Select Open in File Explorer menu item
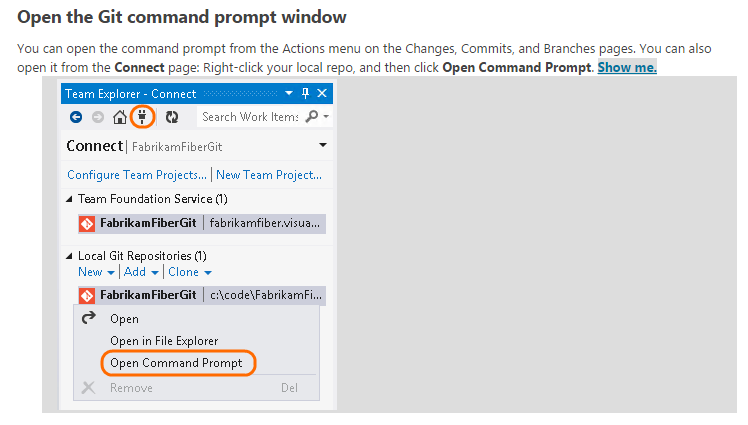This screenshot has width=748, height=425. 164,341
